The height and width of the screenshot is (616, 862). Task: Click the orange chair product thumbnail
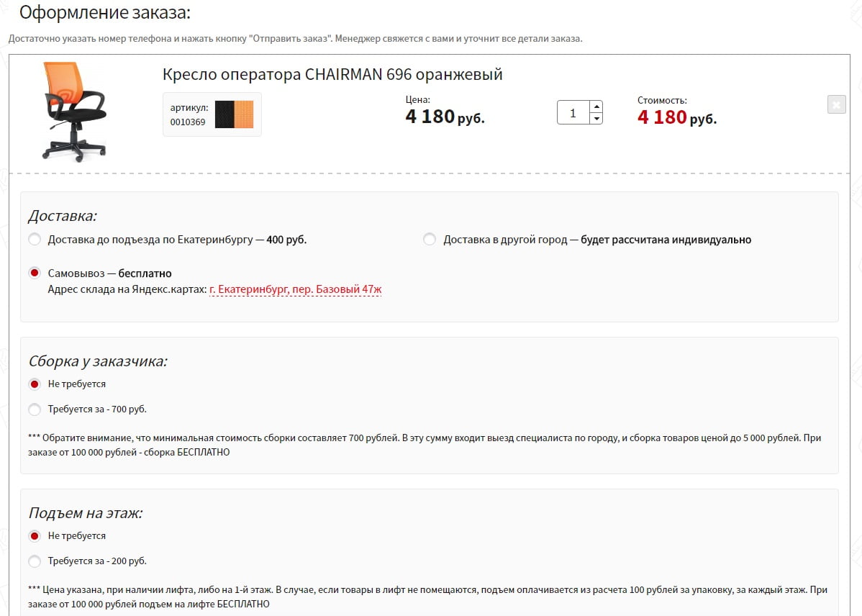coord(74,110)
